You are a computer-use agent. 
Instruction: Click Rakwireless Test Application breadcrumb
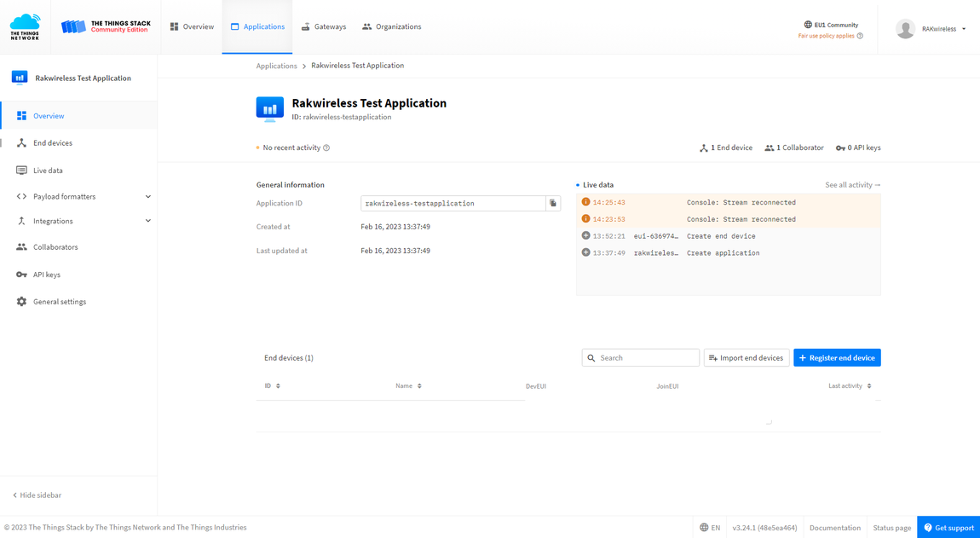coord(358,65)
